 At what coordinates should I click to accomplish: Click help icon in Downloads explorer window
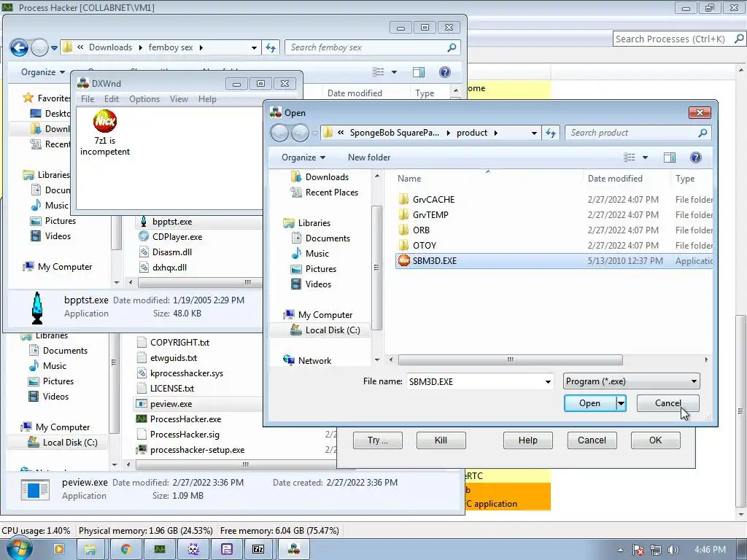[x=444, y=72]
